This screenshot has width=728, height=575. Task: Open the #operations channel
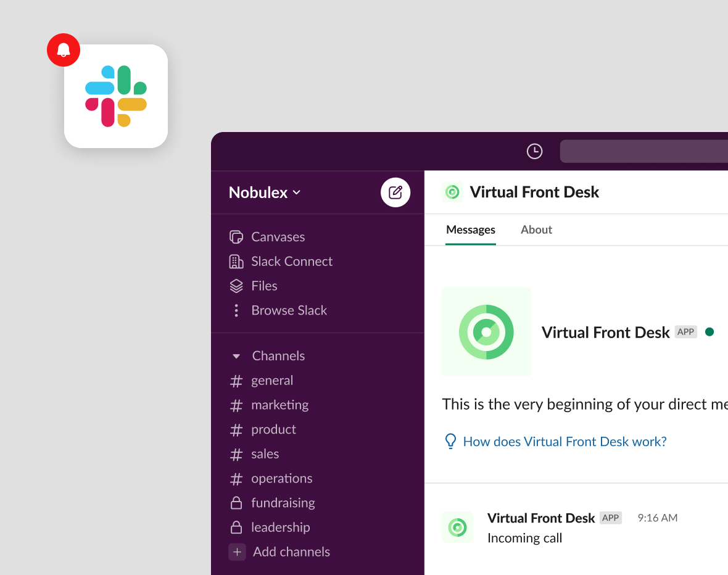tap(271, 479)
